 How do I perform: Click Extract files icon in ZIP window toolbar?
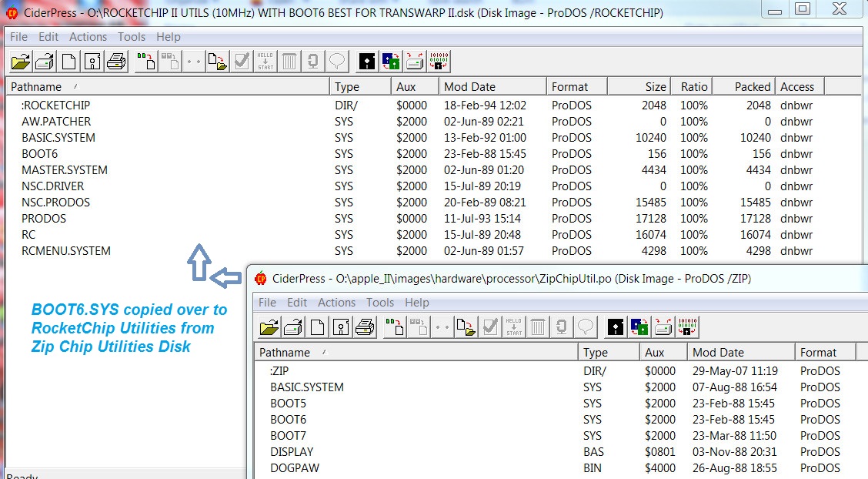tap(466, 327)
